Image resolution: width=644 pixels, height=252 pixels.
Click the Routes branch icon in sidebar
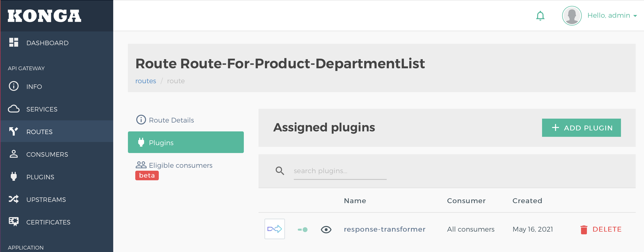14,131
